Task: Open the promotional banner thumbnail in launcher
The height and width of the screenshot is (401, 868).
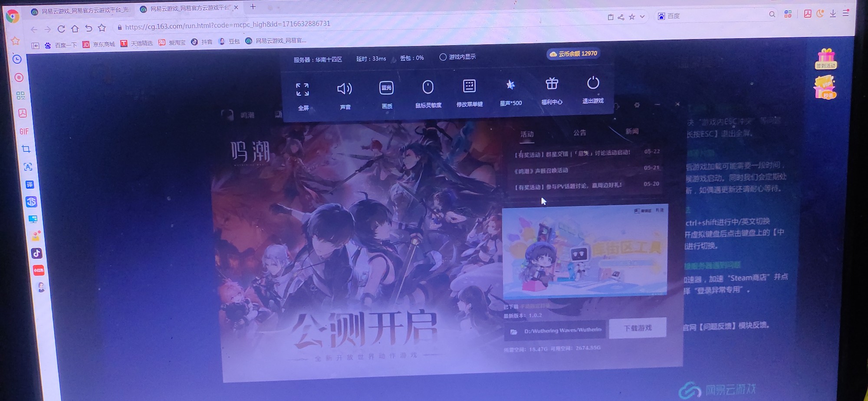Action: coord(585,251)
